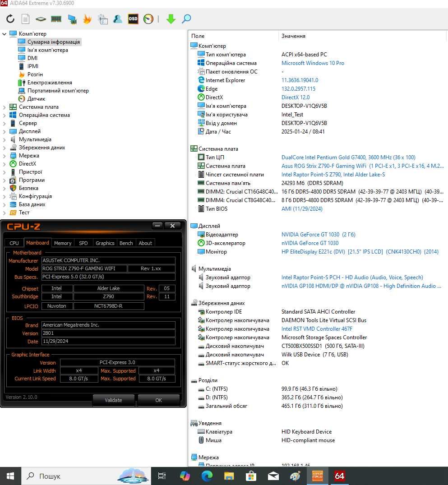The image size is (448, 485).
Task: Open File Explorer from the taskbar
Action: (x=229, y=476)
